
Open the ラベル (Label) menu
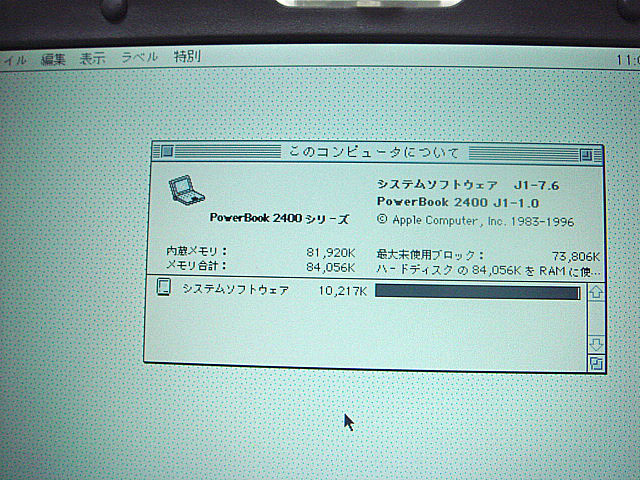click(139, 57)
